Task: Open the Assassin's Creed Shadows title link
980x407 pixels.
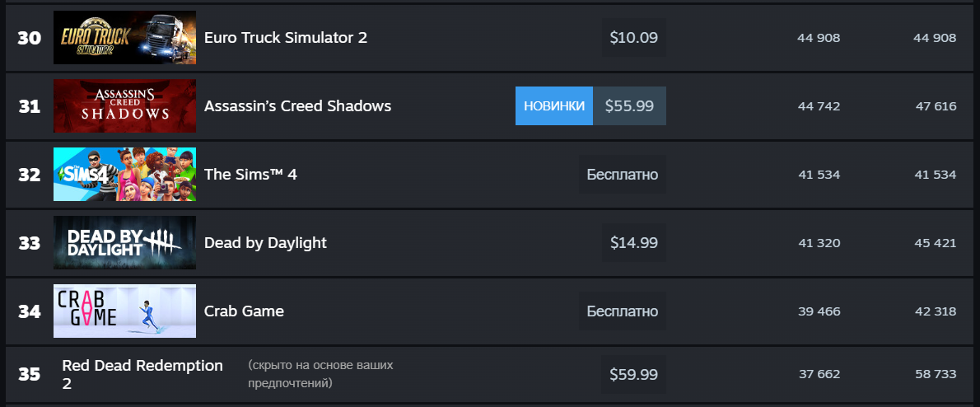Action: [297, 106]
